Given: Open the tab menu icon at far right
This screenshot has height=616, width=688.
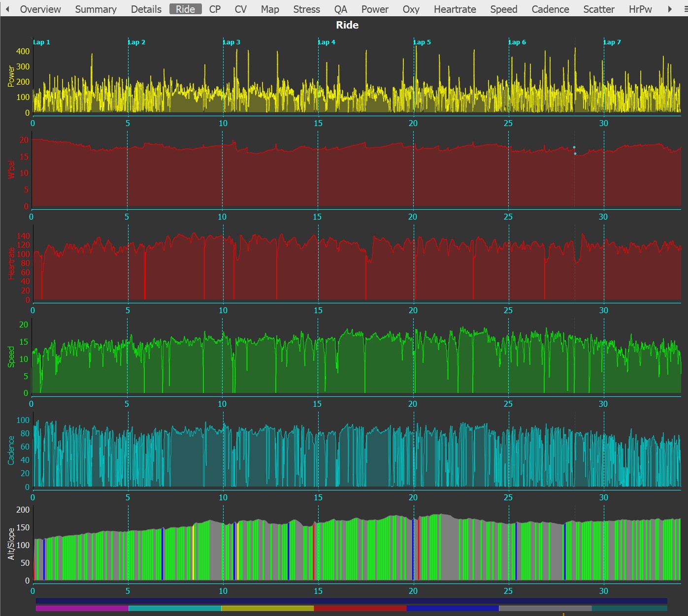Looking at the screenshot, I should [x=686, y=9].
